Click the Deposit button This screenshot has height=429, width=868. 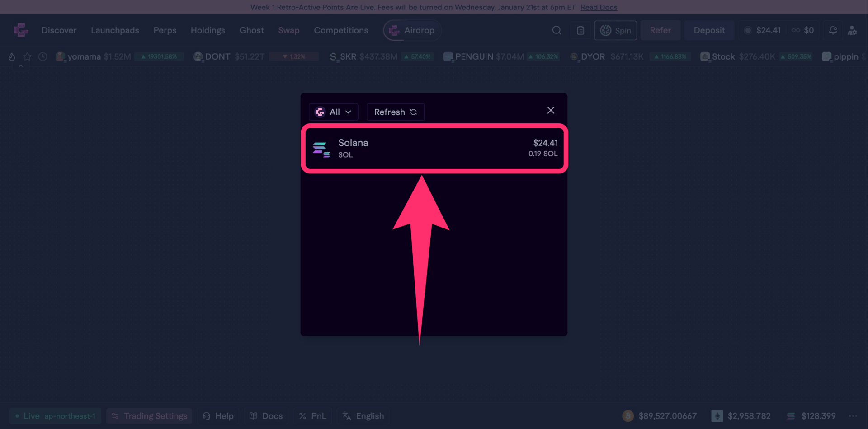709,30
